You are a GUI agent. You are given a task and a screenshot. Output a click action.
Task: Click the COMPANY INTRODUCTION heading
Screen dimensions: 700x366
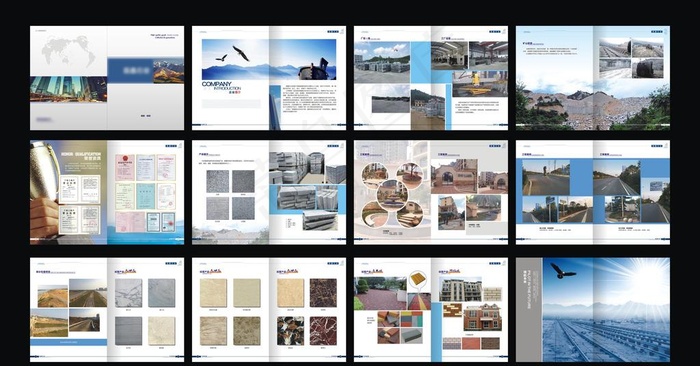point(221,87)
